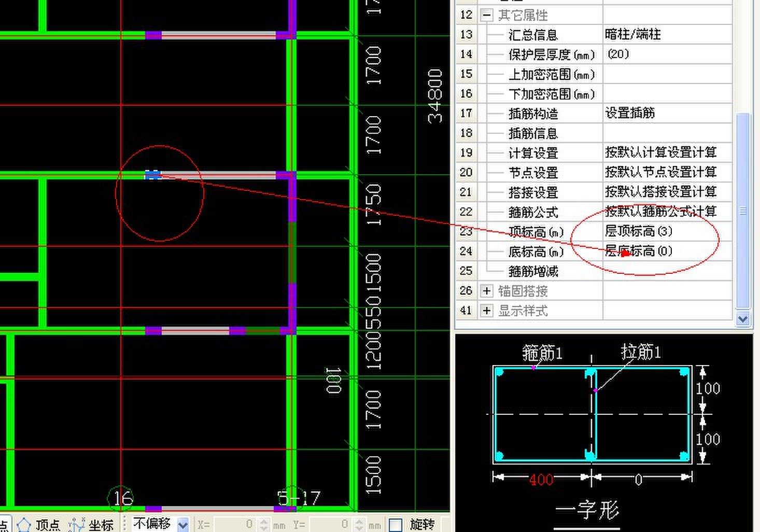Select the 汇总信息 property row

pyautogui.click(x=594, y=35)
